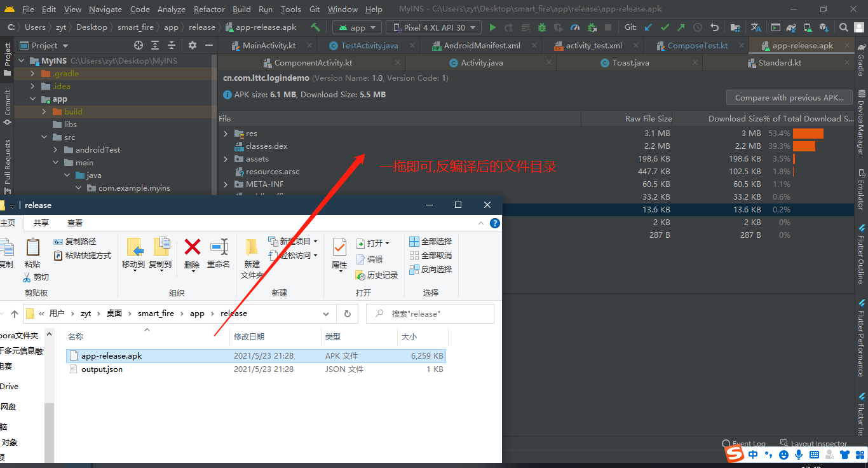Click the locate target icon in Project panel
Viewport: 868px width, 468px height.
point(139,45)
